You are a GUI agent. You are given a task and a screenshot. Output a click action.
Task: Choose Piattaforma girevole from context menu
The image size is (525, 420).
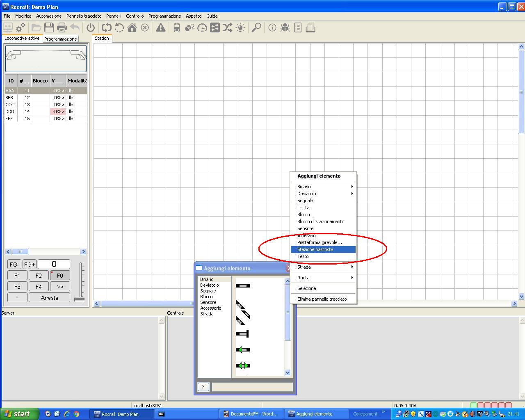[x=323, y=242]
